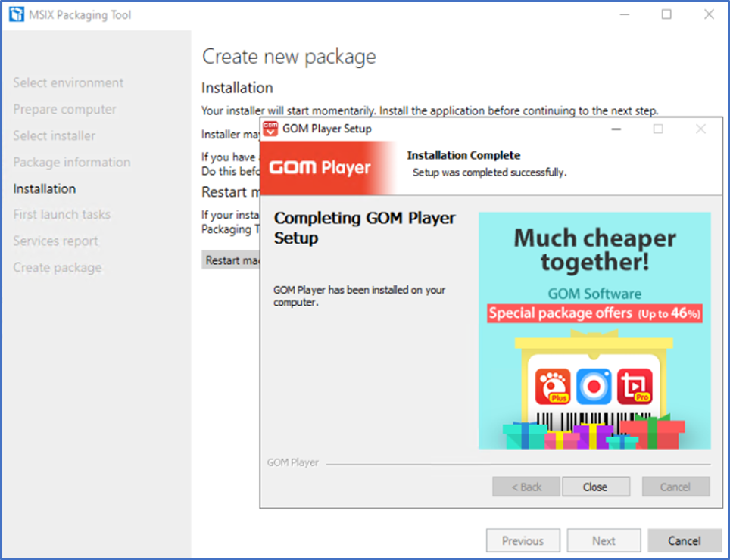Viewport: 730px width, 560px height.
Task: Click the GOM Software text in ad
Action: (594, 294)
